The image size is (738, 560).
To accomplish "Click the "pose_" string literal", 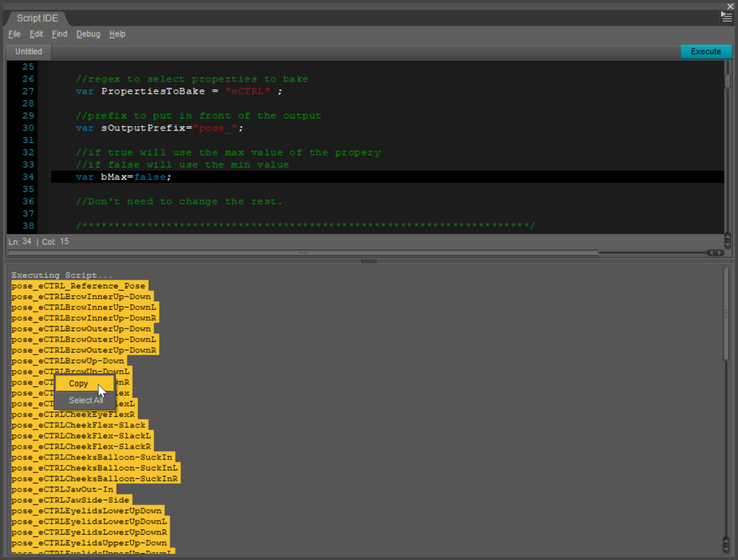I will point(215,128).
